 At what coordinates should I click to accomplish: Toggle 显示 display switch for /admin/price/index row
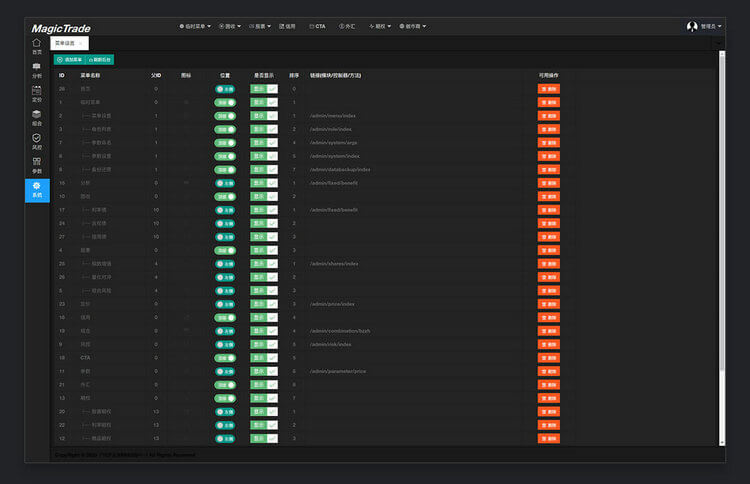(264, 304)
